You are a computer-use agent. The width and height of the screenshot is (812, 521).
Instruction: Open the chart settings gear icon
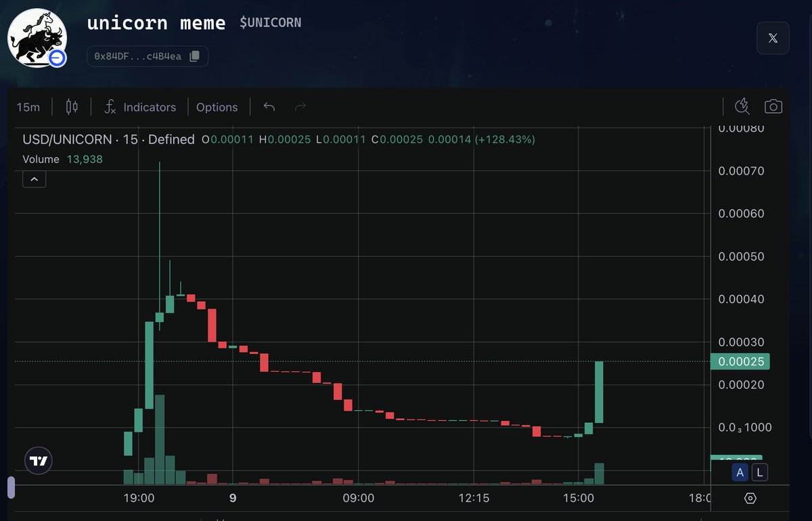pyautogui.click(x=750, y=499)
